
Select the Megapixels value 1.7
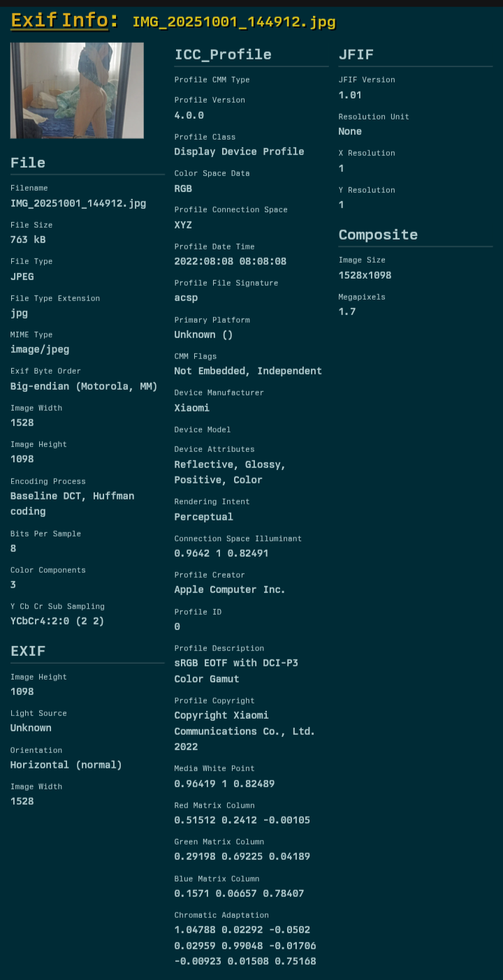tap(347, 312)
